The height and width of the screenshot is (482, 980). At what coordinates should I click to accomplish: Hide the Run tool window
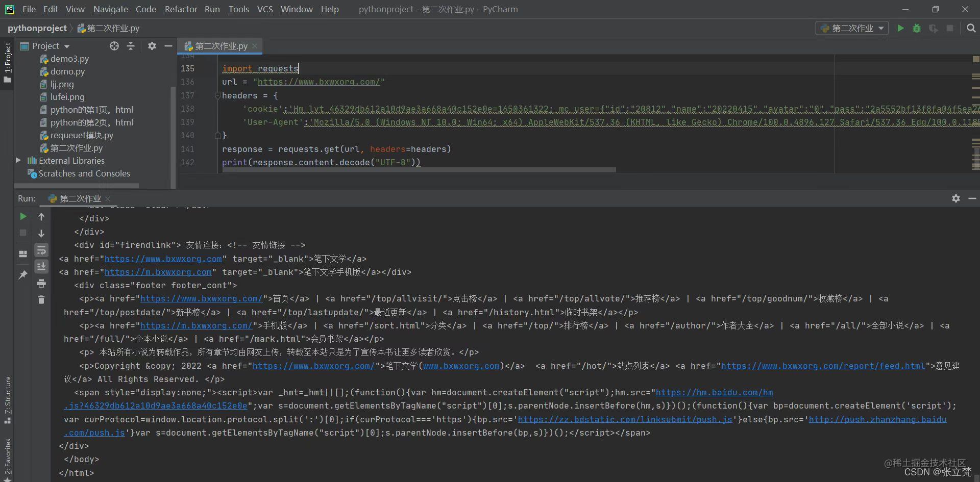point(972,198)
